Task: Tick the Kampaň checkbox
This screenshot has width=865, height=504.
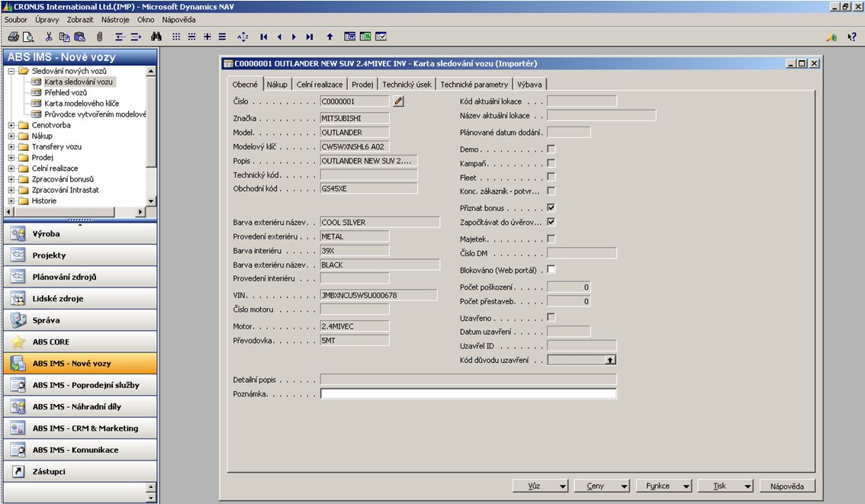Action: [551, 163]
